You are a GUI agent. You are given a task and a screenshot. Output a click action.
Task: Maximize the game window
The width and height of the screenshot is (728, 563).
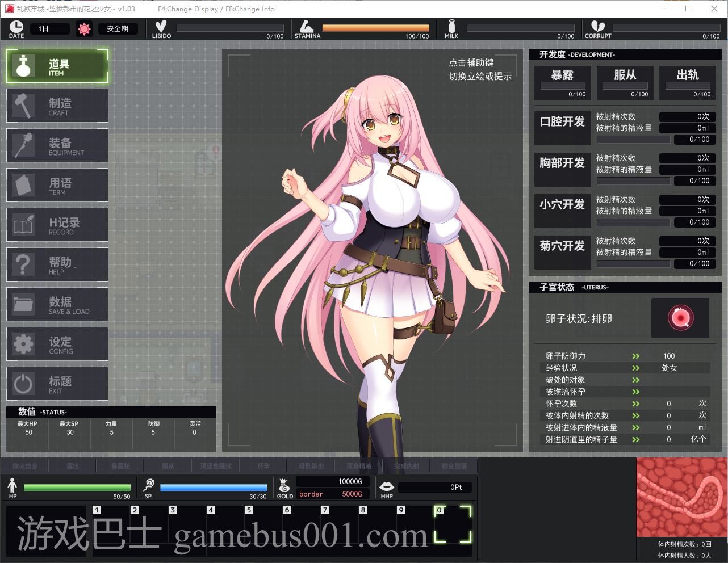tap(688, 9)
